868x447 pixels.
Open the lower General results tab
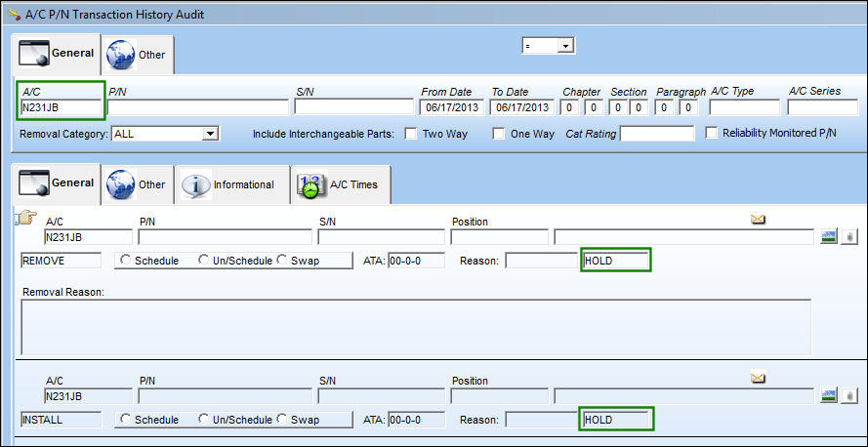click(56, 183)
